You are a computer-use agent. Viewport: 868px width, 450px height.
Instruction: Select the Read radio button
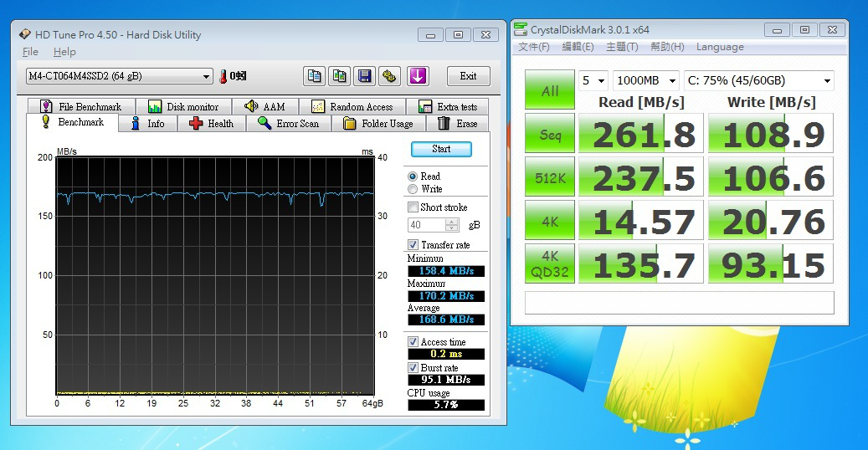click(x=413, y=176)
